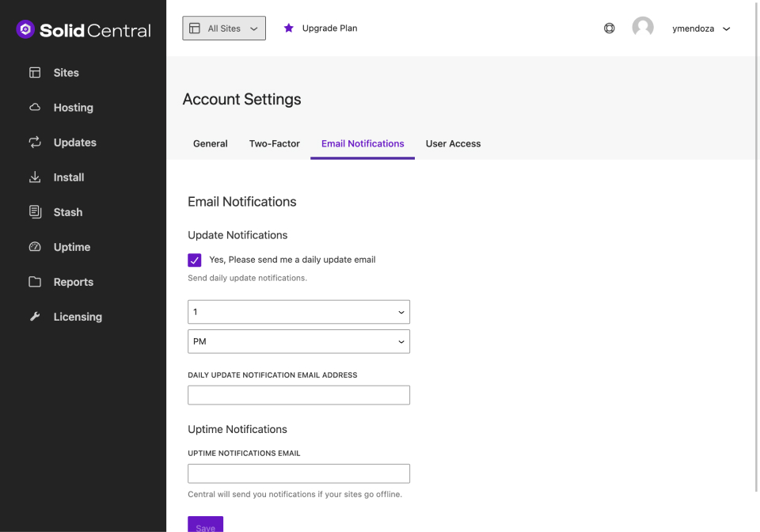Open the AM/PM selector dropdown
Screen dimensions: 760x532
tap(298, 341)
